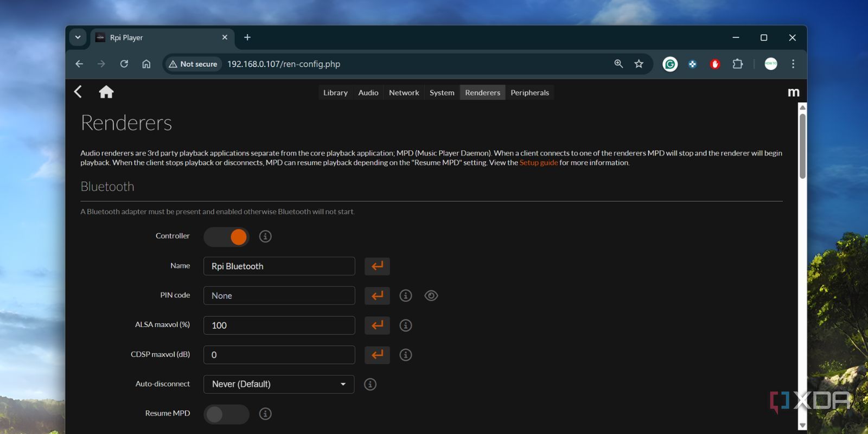Show info for Resume MPD
Viewport: 868px width, 434px height.
click(265, 414)
